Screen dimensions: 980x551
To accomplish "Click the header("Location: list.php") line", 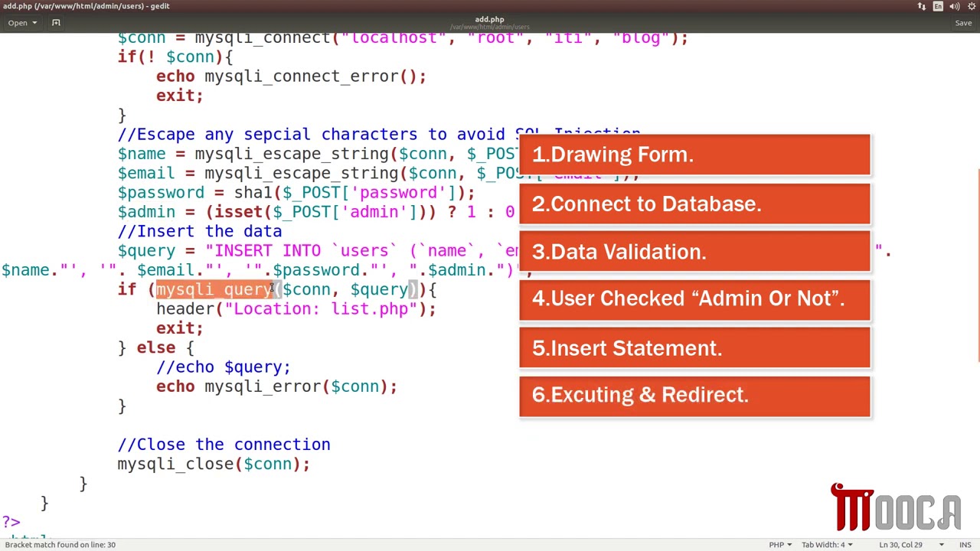I will pos(296,308).
